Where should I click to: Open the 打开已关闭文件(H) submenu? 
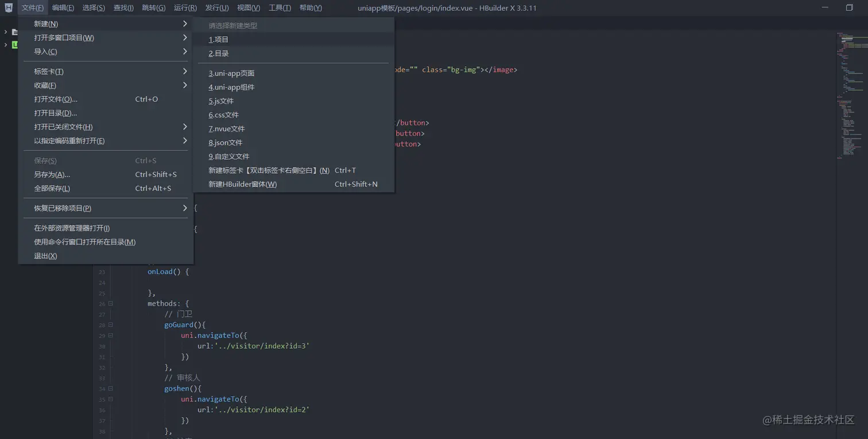(x=106, y=126)
